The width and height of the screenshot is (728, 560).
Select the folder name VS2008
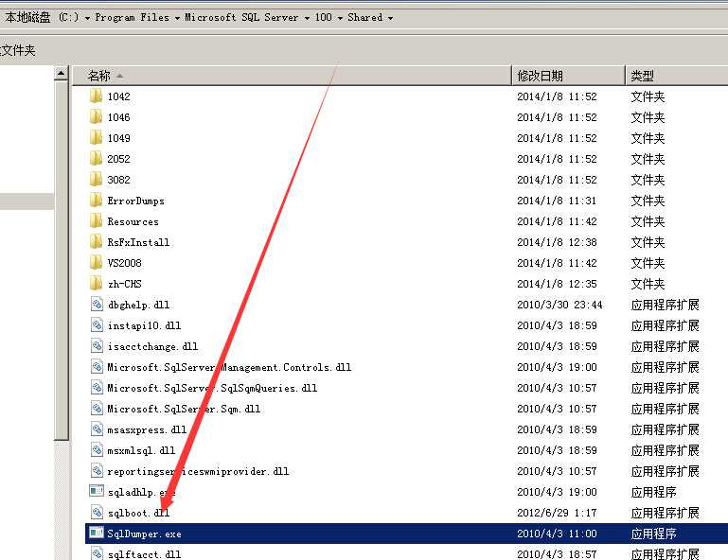click(x=124, y=263)
